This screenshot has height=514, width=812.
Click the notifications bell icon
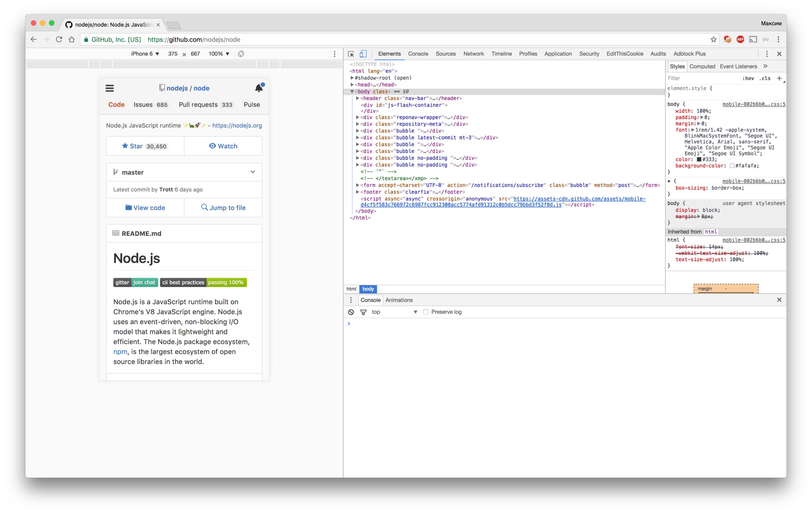point(259,88)
